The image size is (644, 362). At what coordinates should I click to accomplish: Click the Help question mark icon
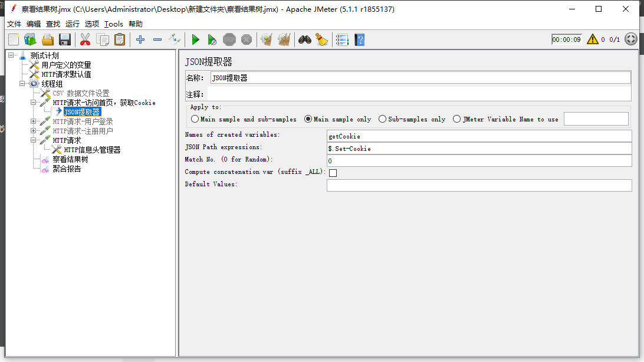pos(359,40)
